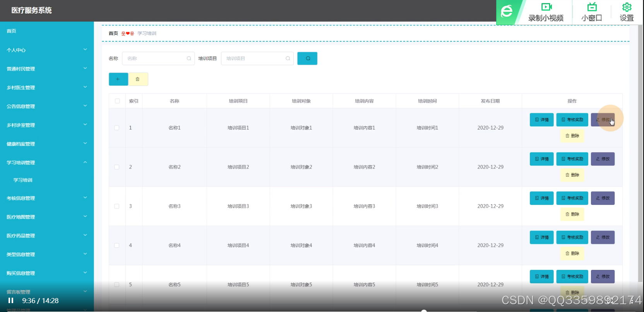Expand the 普通村民管理 sidebar menu
This screenshot has height=312, width=644.
point(47,69)
